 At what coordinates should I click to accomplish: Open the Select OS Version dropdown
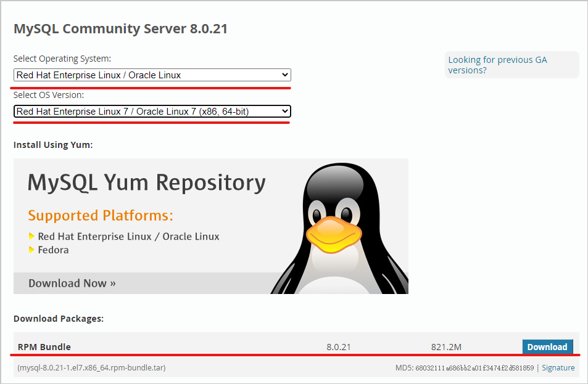coord(152,112)
